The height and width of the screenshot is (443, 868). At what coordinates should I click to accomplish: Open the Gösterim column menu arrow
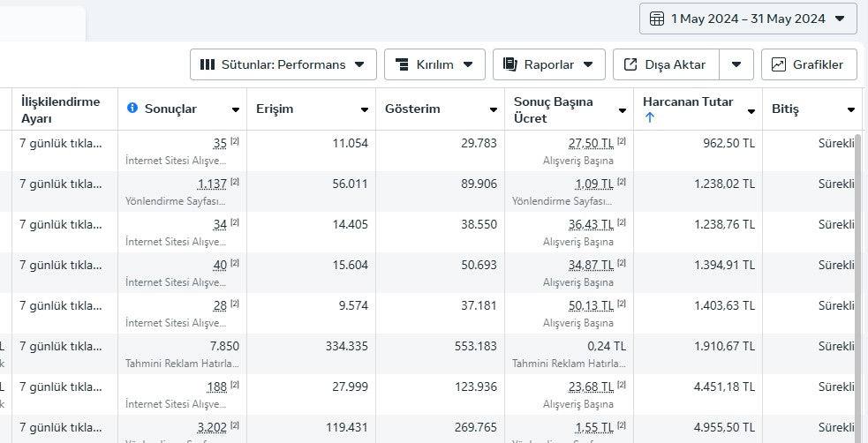[x=494, y=110]
